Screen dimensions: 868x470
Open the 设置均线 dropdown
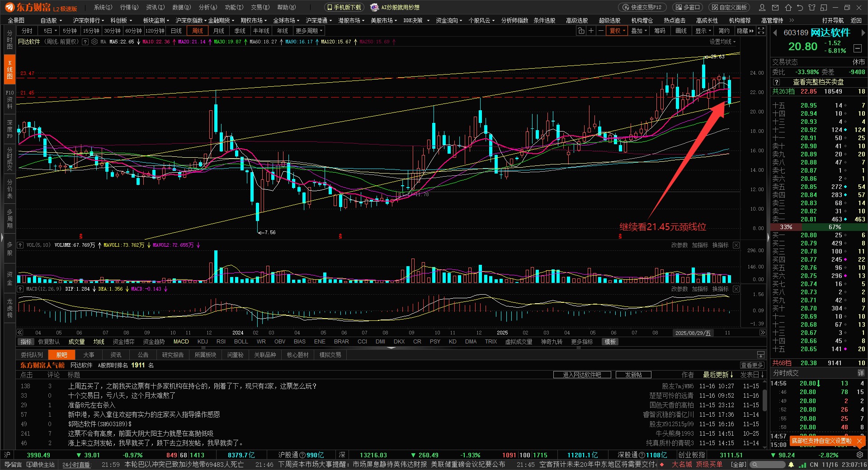pos(722,42)
